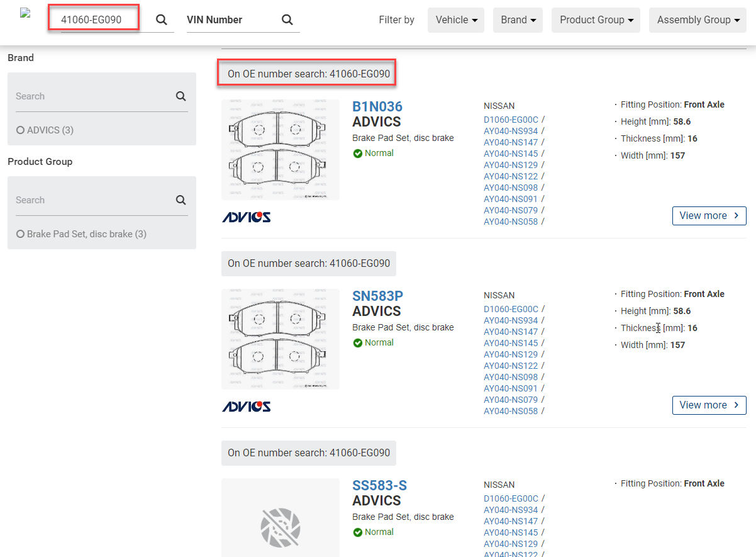Click AY040-NS058 in B1N036 listing
The image size is (756, 557).
[511, 222]
